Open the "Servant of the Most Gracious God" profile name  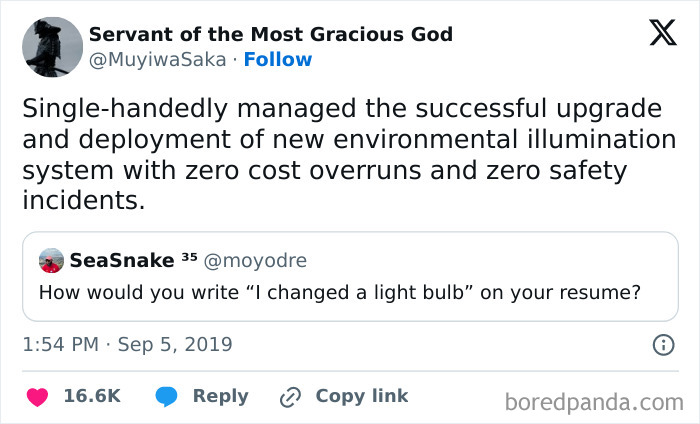[270, 34]
